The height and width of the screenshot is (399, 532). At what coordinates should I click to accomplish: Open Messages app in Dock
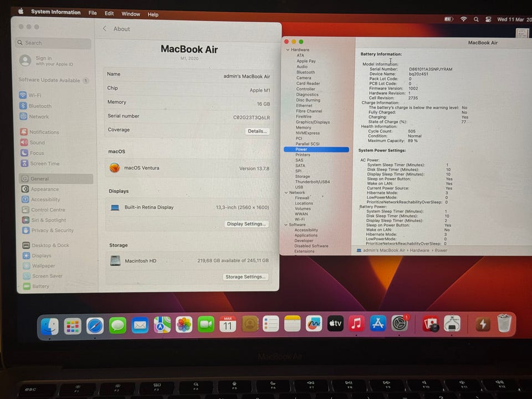(117, 326)
